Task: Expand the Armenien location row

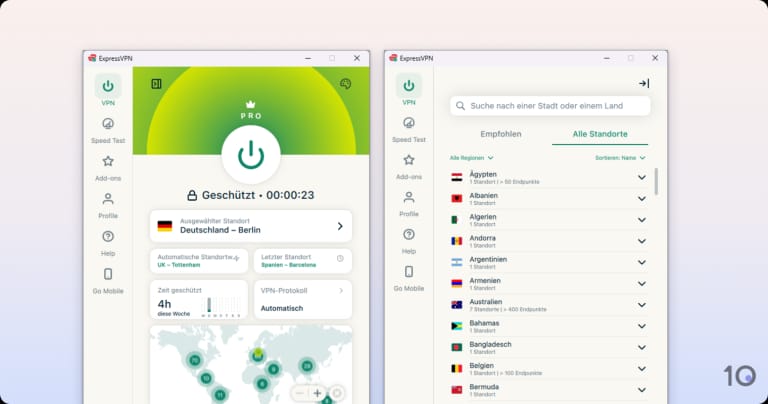Action: coord(641,284)
